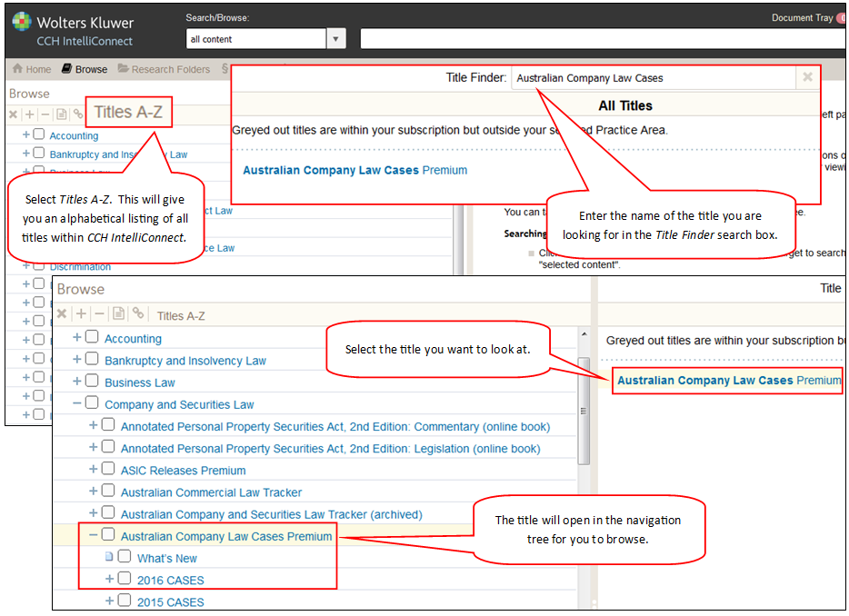Open the Accounting link in the smaller upper Browse tree
Screen dimensions: 849x616
coord(74,136)
